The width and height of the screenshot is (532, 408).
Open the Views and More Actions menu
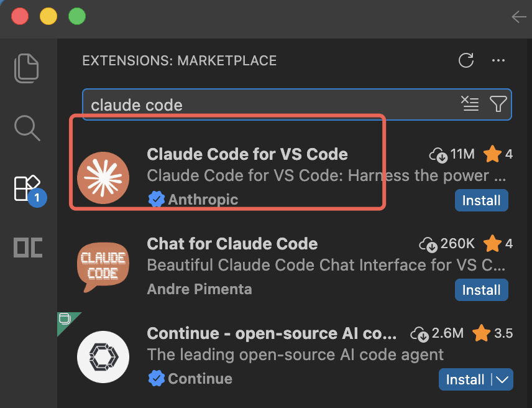(x=498, y=60)
